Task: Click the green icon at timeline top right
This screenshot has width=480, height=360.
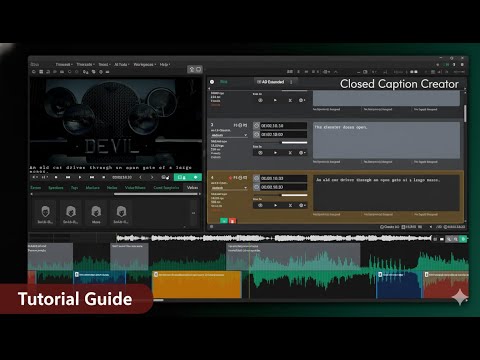Action: [463, 239]
